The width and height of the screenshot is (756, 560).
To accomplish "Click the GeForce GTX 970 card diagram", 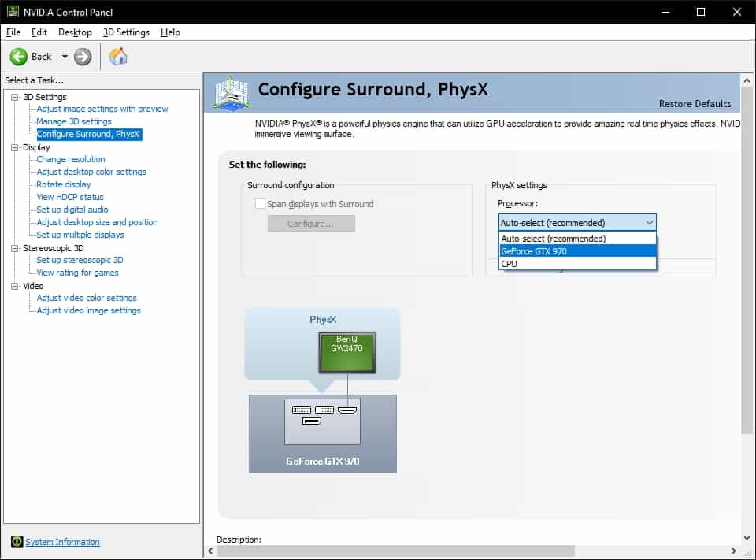I will pyautogui.click(x=323, y=434).
